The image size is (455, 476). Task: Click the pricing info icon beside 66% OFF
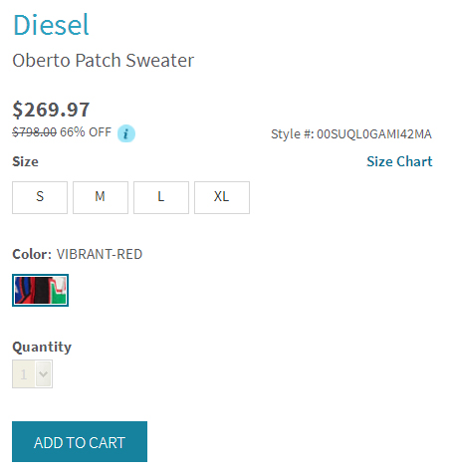pyautogui.click(x=126, y=133)
